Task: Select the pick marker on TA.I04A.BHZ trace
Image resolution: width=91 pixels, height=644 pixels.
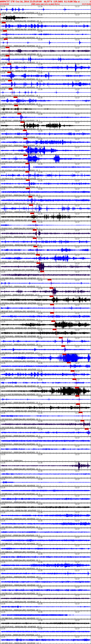Action: pos(52,296)
